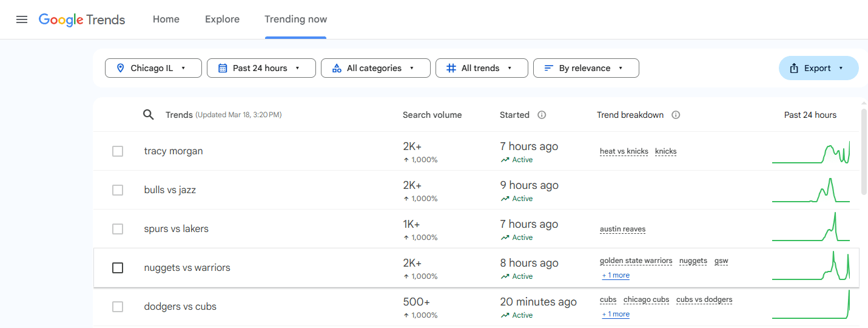
Task: Click the spurs vs lakers trend sparkline
Action: [x=811, y=228]
